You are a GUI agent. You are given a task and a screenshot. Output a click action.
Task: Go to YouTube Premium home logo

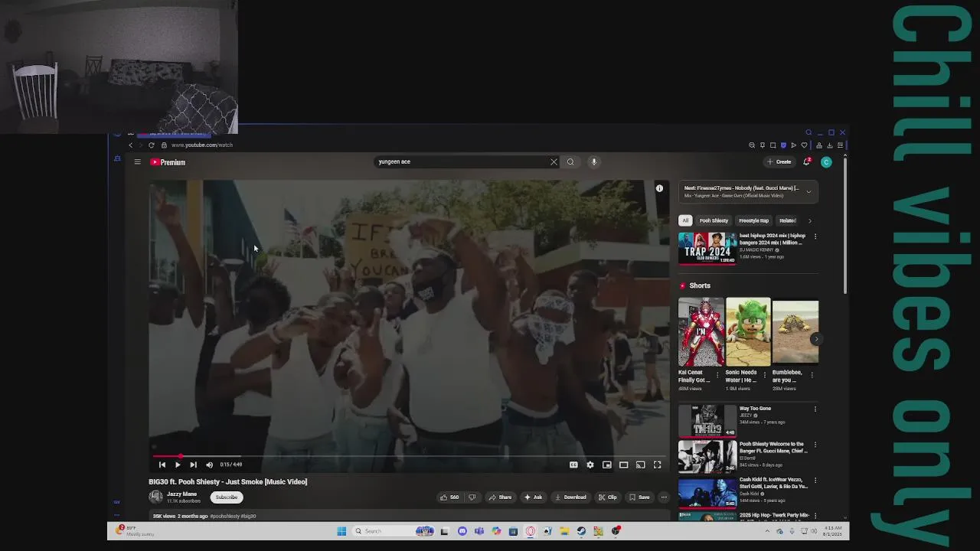pos(168,162)
